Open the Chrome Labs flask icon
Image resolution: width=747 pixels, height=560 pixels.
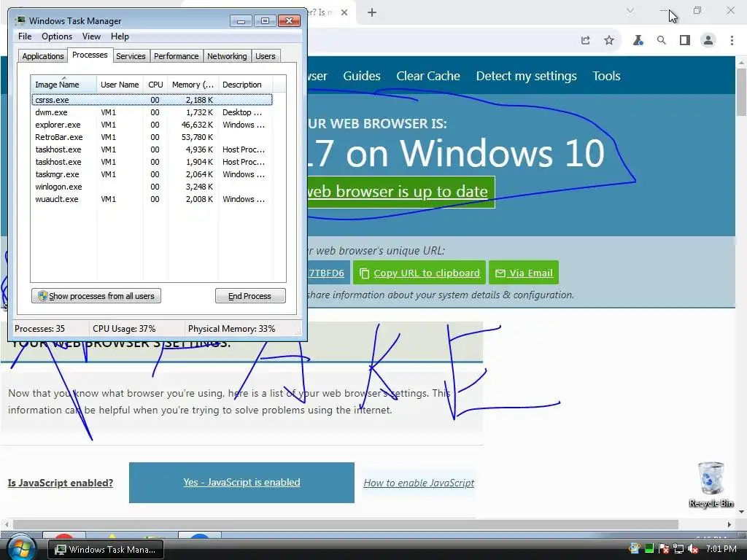pyautogui.click(x=638, y=41)
